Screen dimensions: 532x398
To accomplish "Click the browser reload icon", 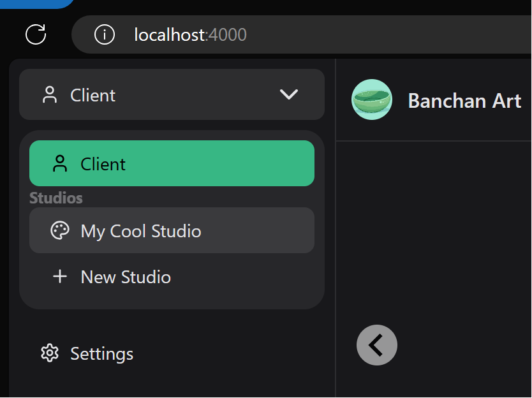I will 36,34.
